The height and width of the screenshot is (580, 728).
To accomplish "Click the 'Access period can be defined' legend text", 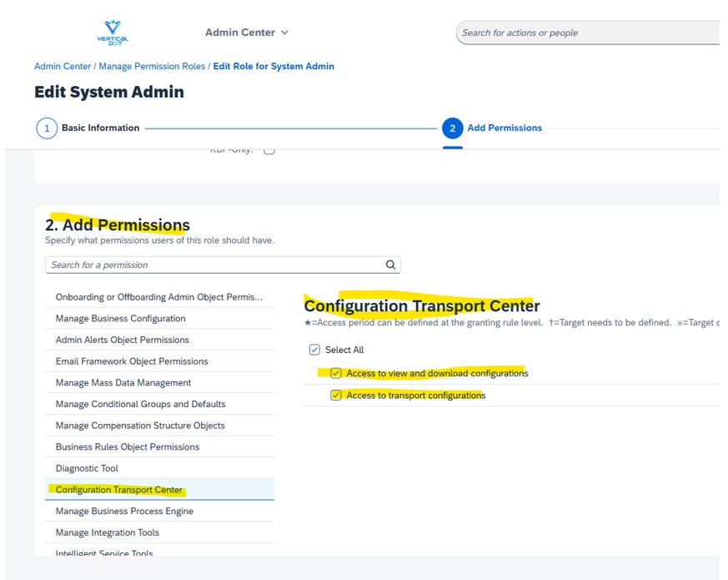I will 424,322.
